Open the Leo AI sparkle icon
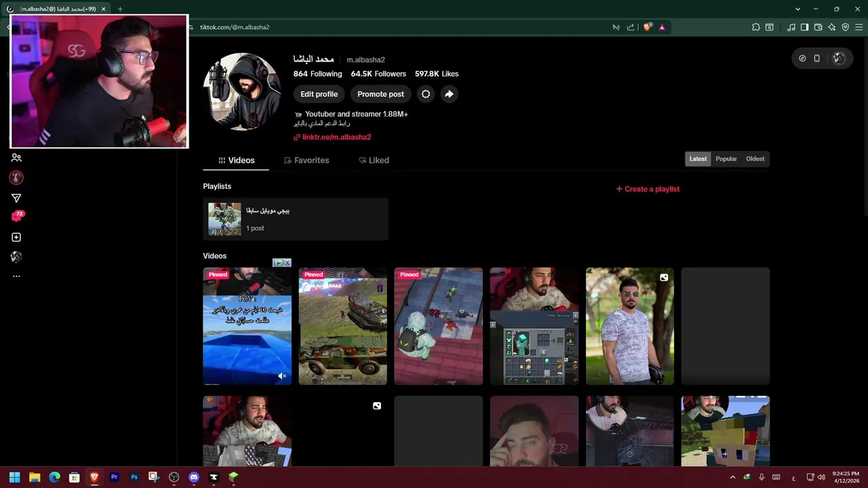The width and height of the screenshot is (868, 488). pos(832,27)
